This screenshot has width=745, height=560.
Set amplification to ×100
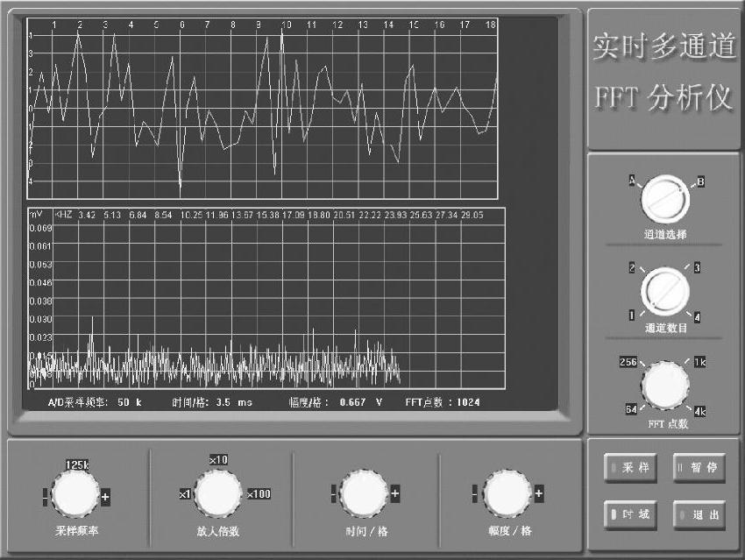click(259, 494)
